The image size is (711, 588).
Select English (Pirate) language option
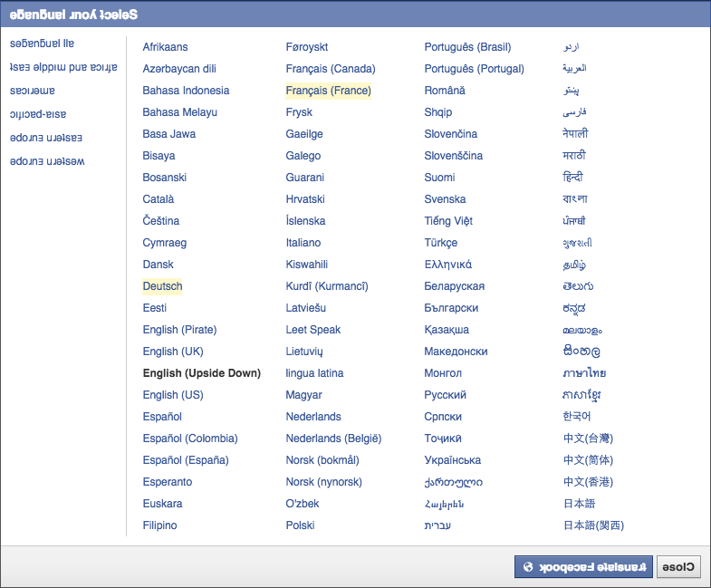(179, 330)
